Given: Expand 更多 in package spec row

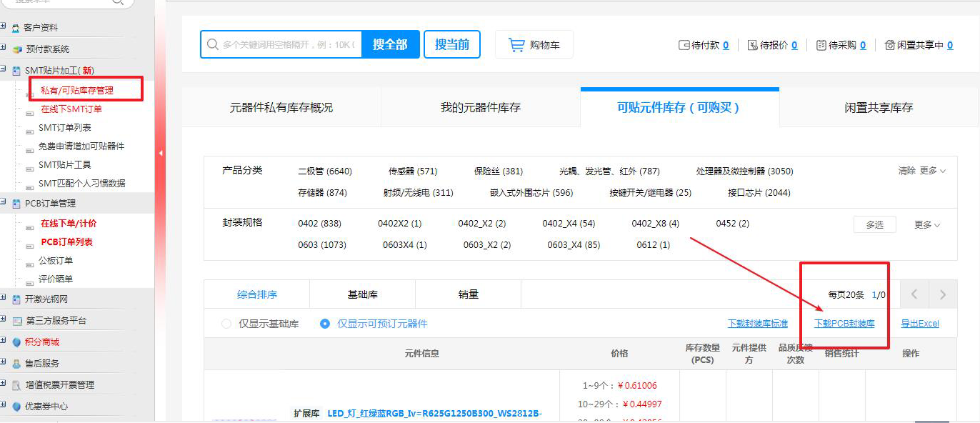Looking at the screenshot, I should click(926, 224).
